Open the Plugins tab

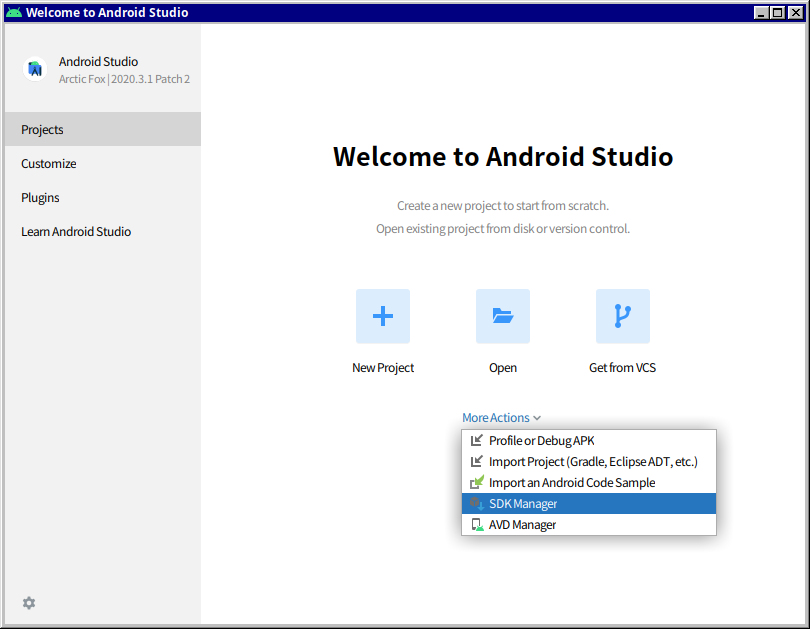103,197
